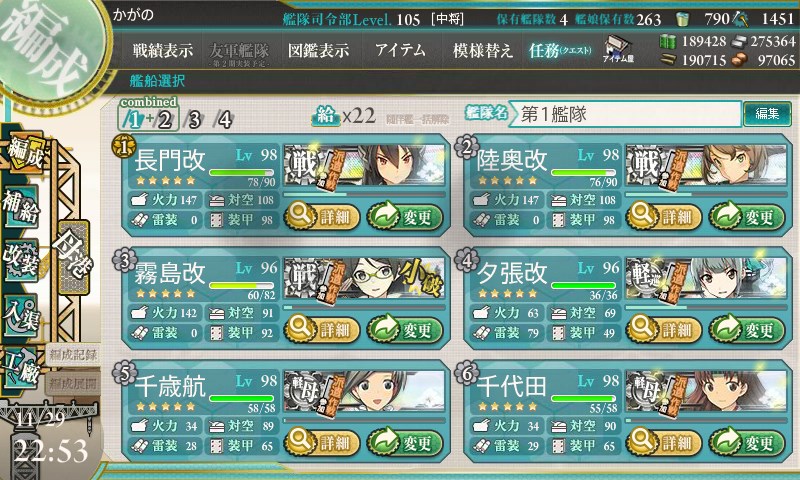The image size is (800, 480).
Task: Select fleet tab 4
Action: [x=224, y=120]
